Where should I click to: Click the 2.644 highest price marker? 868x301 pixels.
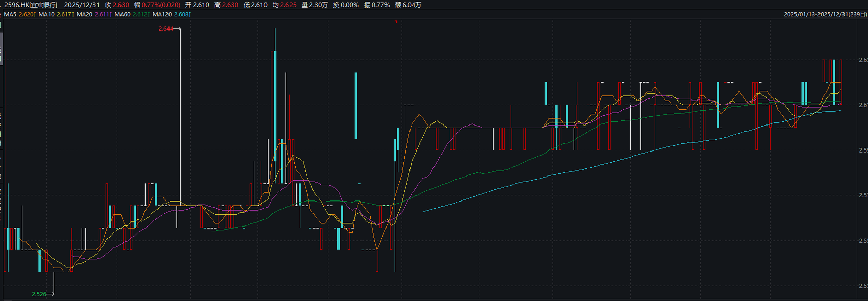point(166,29)
